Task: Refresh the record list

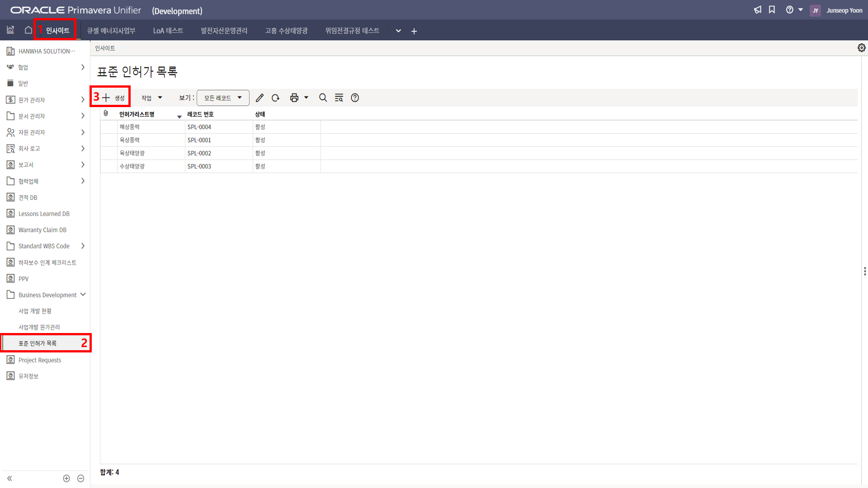Action: point(275,98)
